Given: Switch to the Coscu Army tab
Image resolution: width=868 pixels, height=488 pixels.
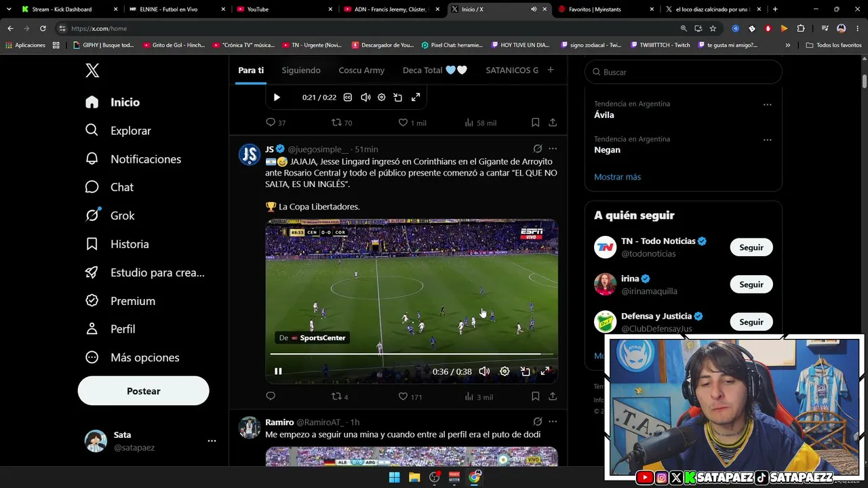Looking at the screenshot, I should [x=361, y=70].
